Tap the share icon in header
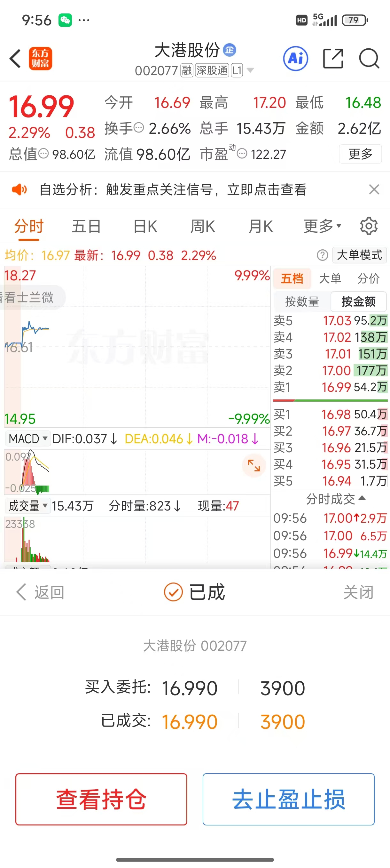Viewport: 390px width, 868px height. click(333, 58)
